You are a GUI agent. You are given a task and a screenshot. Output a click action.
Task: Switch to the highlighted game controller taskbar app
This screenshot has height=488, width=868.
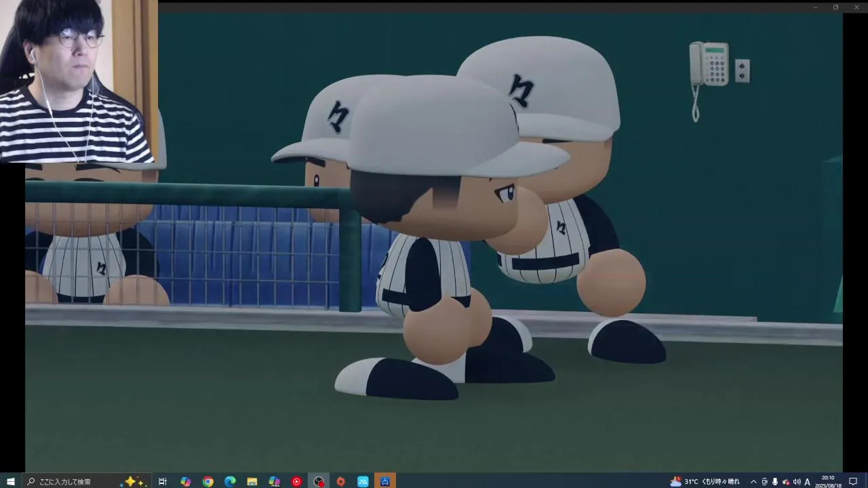click(x=385, y=481)
